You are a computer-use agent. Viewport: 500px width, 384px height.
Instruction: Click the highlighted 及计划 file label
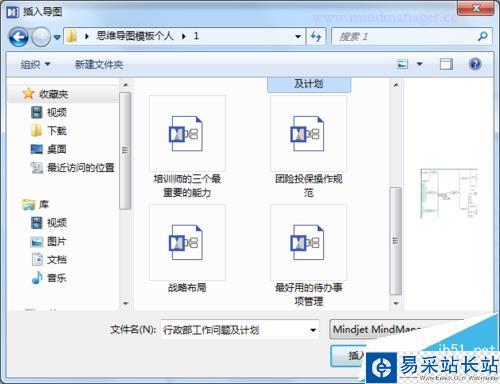coord(309,84)
